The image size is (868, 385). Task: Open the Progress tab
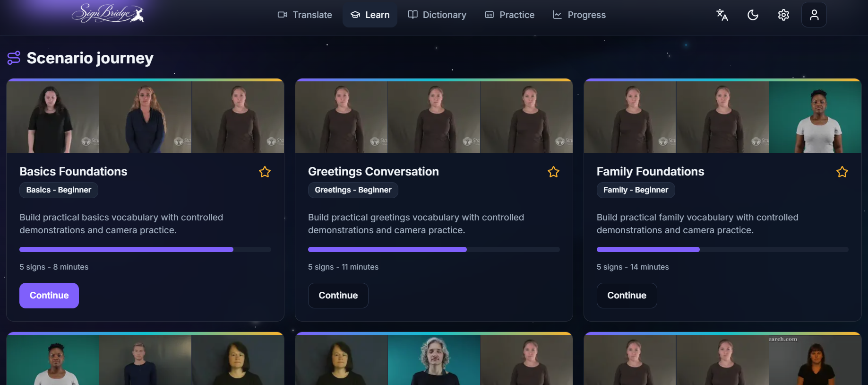click(x=579, y=15)
